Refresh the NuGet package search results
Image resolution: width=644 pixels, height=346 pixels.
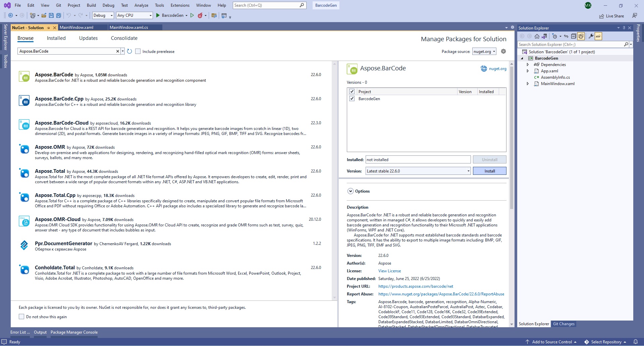point(129,51)
